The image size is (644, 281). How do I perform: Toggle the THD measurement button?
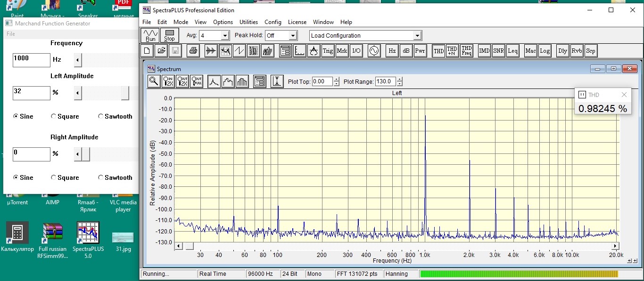[x=438, y=51]
